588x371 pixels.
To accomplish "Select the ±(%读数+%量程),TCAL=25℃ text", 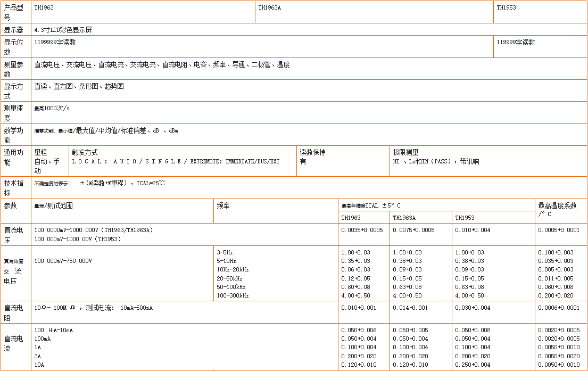I will 122,183.
